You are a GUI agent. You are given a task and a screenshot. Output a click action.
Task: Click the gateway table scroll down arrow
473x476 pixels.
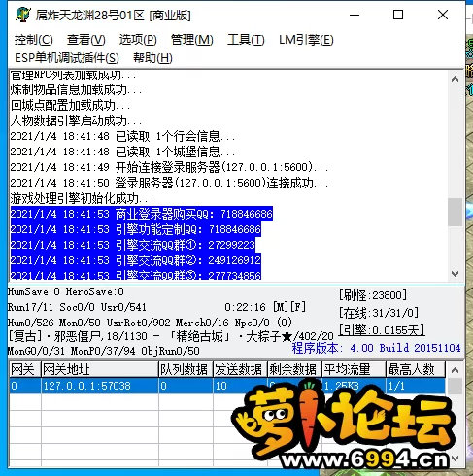pos(455,459)
